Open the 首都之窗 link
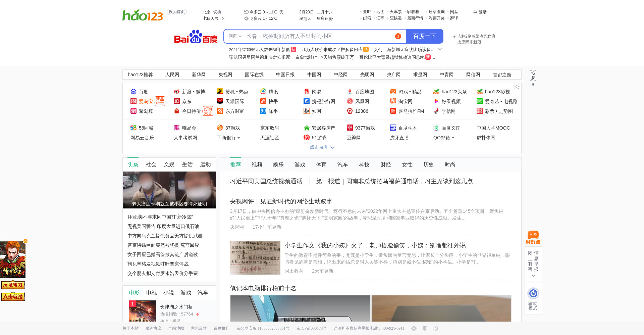 502,75
